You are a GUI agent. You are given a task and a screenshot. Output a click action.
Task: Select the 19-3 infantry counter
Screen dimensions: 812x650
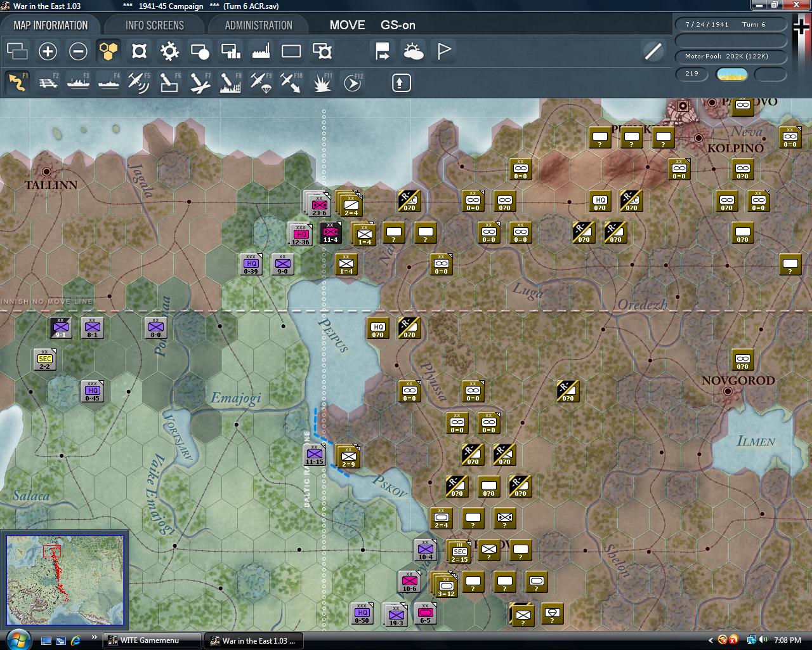tap(396, 614)
